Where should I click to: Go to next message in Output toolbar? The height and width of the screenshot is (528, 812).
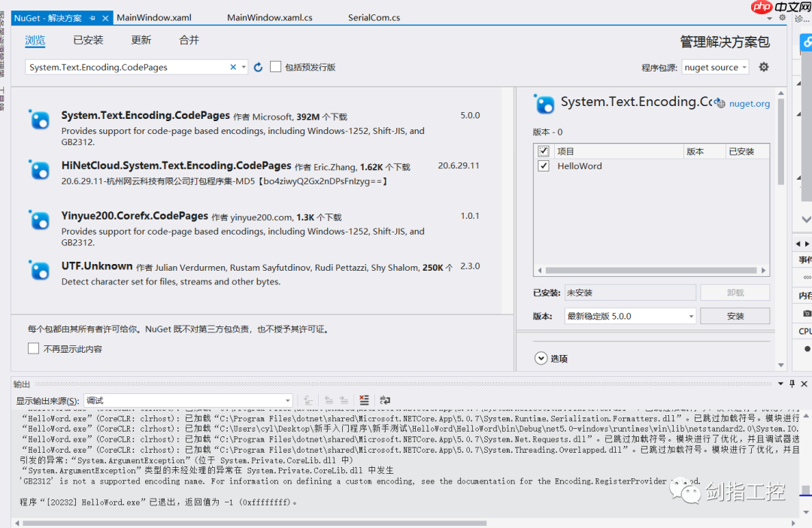coord(344,400)
